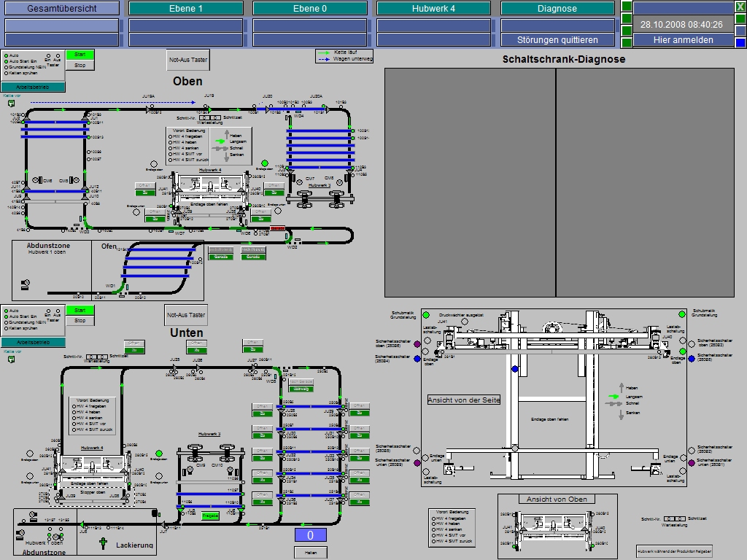Click the purple Sicherheitsschalter unten (25021) lamp
747x560 pixels.
pyautogui.click(x=692, y=462)
